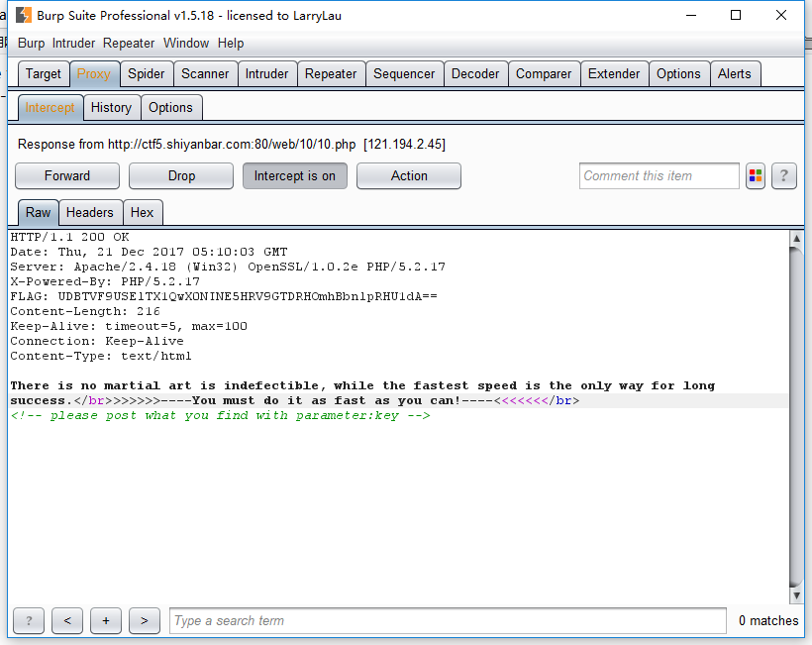Viewport: 812px width, 645px height.
Task: Open the Action dropdown menu
Action: pos(409,176)
